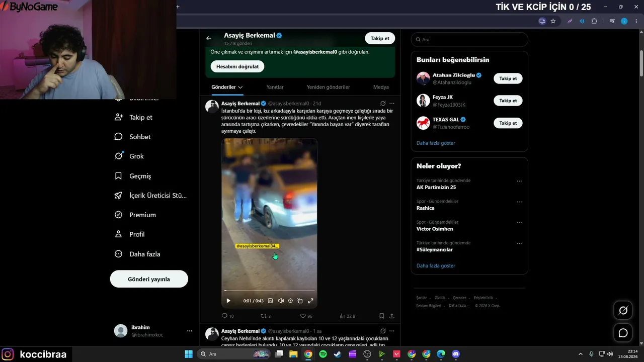Like the Istanbul post with 96 likes
Image resolution: width=644 pixels, height=362 pixels.
tap(306, 316)
